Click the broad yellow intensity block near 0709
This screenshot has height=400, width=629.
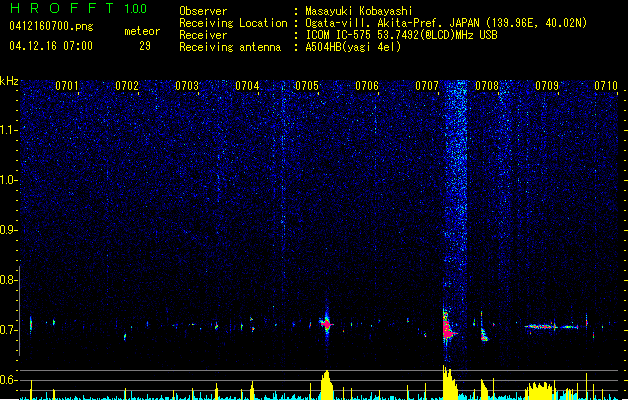pyautogui.click(x=541, y=391)
